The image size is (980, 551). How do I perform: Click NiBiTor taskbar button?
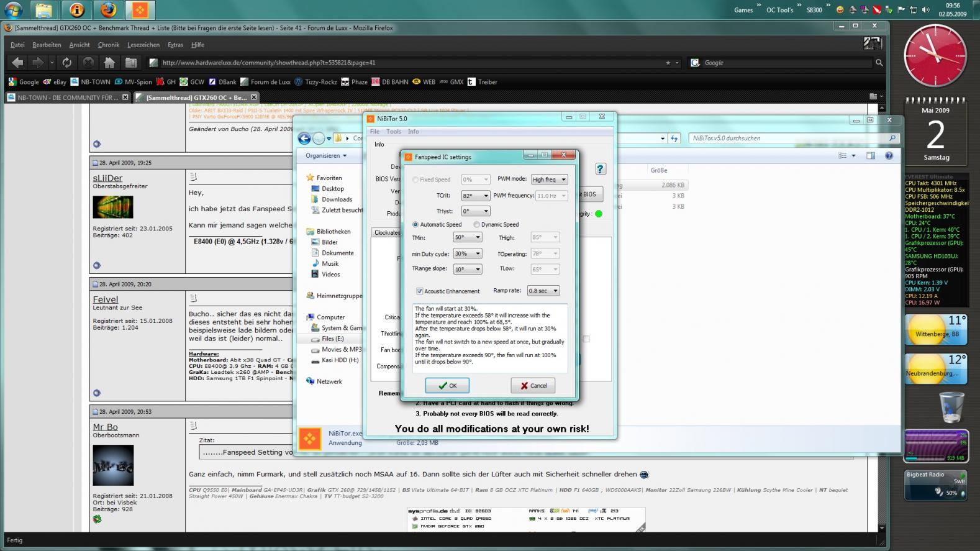click(139, 9)
